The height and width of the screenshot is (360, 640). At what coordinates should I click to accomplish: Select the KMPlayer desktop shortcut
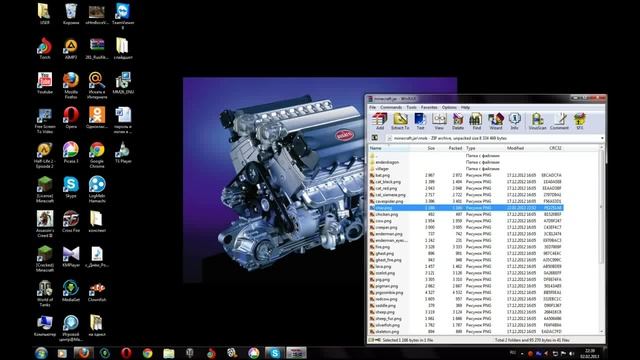71,256
